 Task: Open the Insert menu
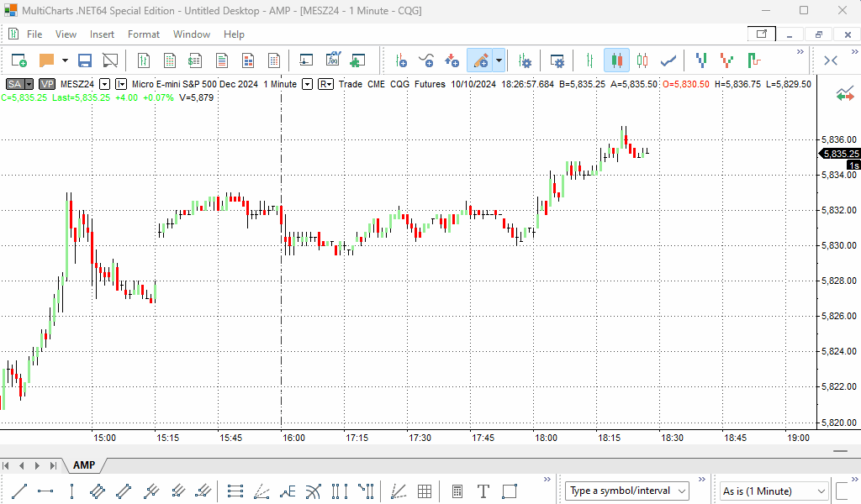(102, 34)
